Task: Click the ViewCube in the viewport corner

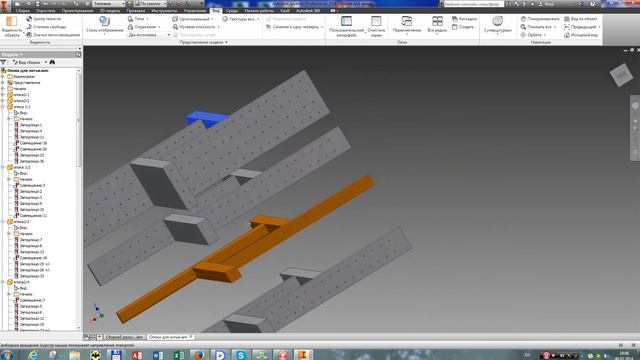Action: click(621, 75)
